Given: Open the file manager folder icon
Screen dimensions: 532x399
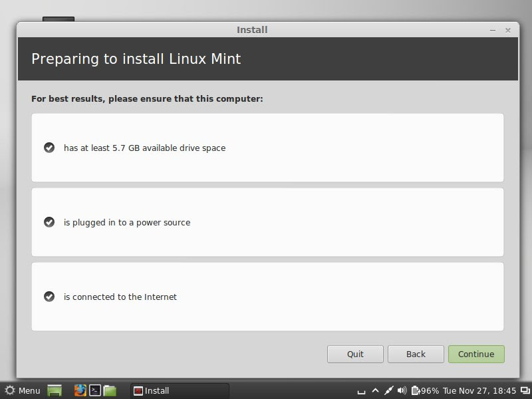Looking at the screenshot, I should [110, 390].
